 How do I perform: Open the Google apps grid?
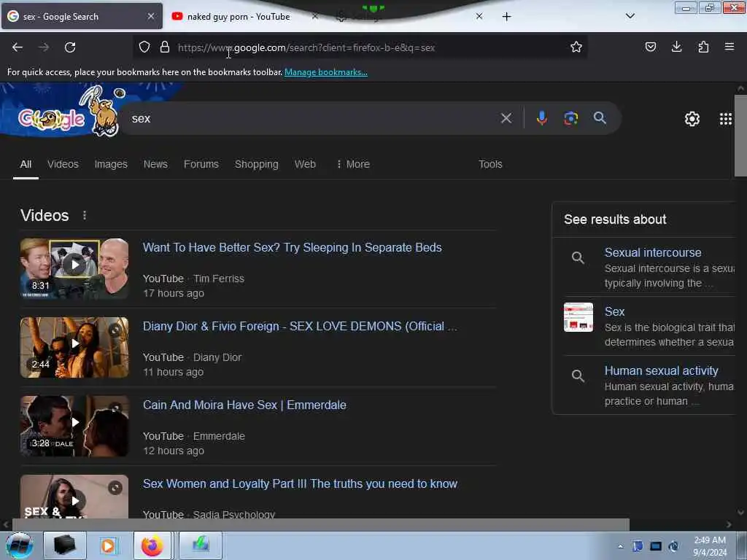[725, 119]
